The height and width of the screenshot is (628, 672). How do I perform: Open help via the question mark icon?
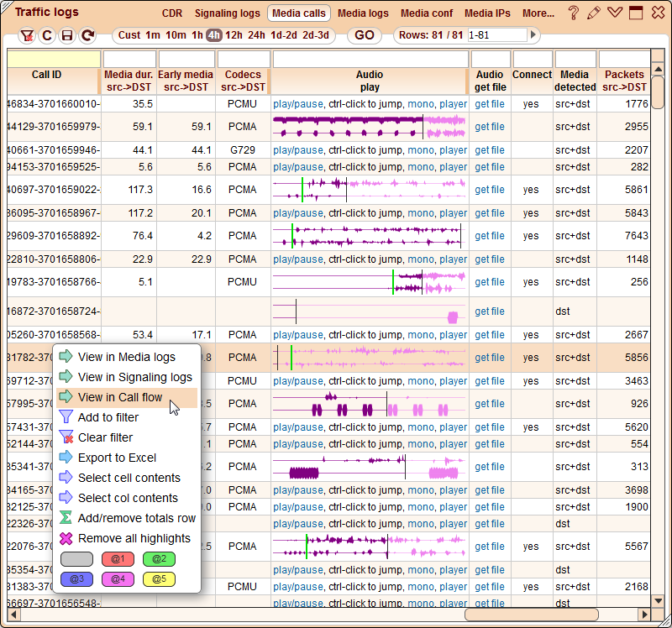coord(574,13)
